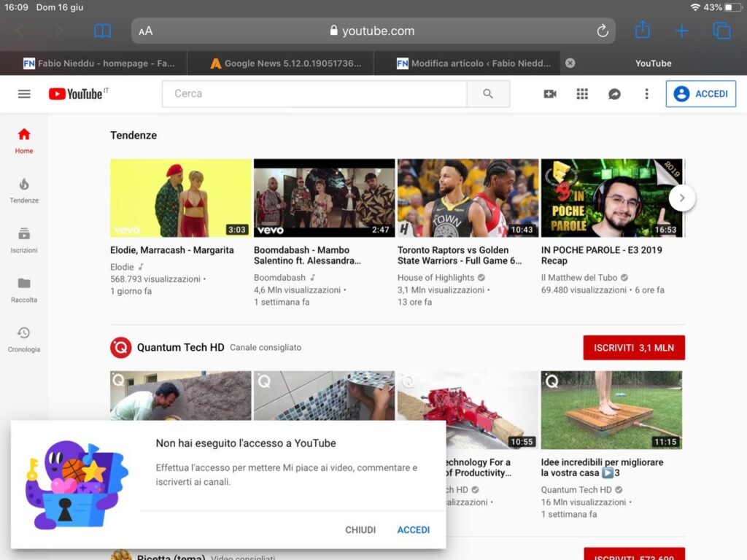Show all Safari tabs overview icon
This screenshot has height=560, width=747.
click(x=721, y=31)
